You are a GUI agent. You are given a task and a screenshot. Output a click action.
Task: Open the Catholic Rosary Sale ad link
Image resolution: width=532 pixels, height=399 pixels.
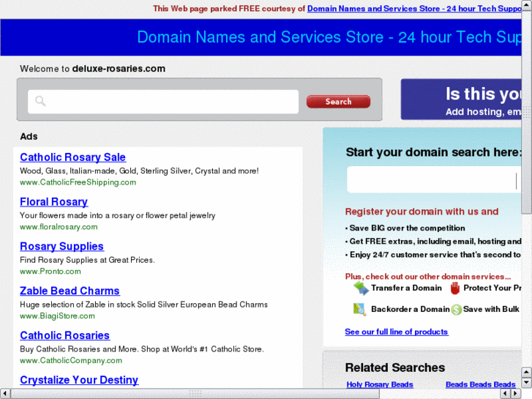coord(73,157)
